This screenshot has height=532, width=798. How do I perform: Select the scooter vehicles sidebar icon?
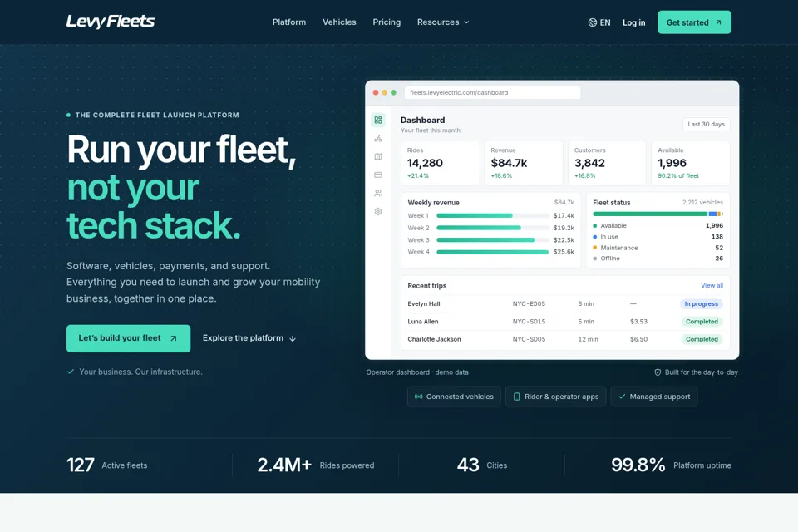(378, 139)
